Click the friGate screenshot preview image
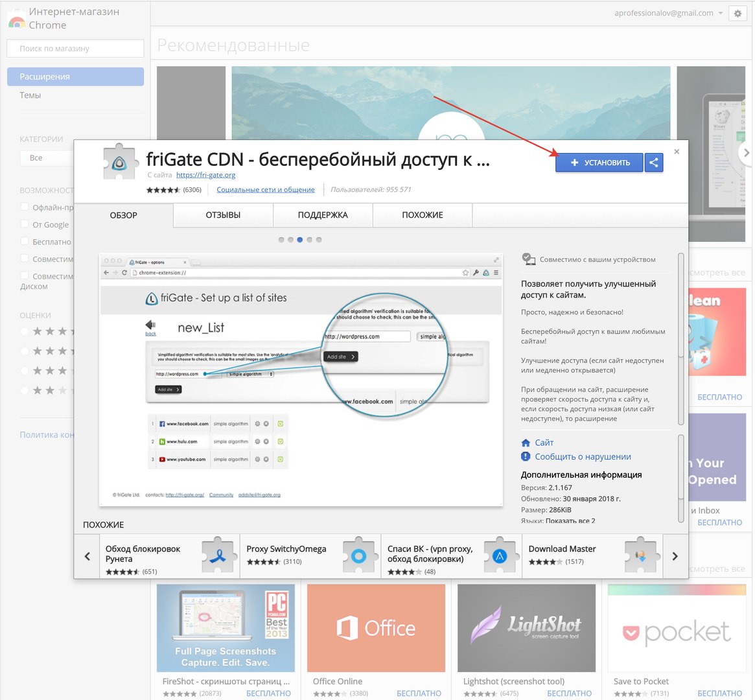This screenshot has height=700, width=755. [301, 379]
